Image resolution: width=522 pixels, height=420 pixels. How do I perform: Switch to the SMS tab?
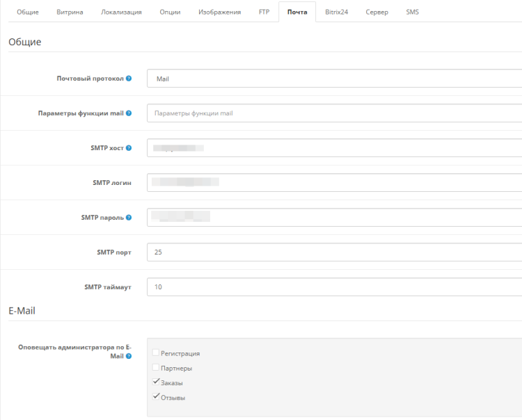pos(413,12)
